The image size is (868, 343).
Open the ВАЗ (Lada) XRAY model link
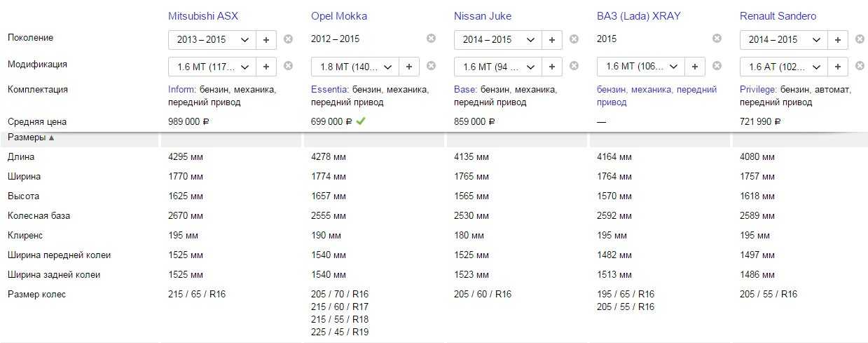click(x=638, y=15)
